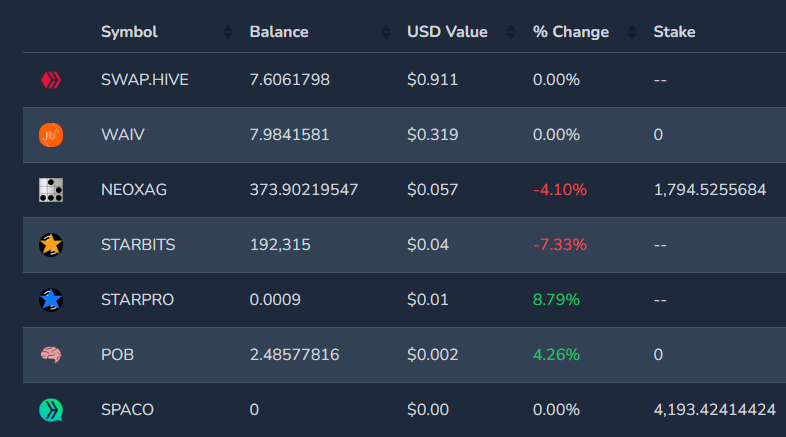Click the Symbol column header

pyautogui.click(x=129, y=32)
